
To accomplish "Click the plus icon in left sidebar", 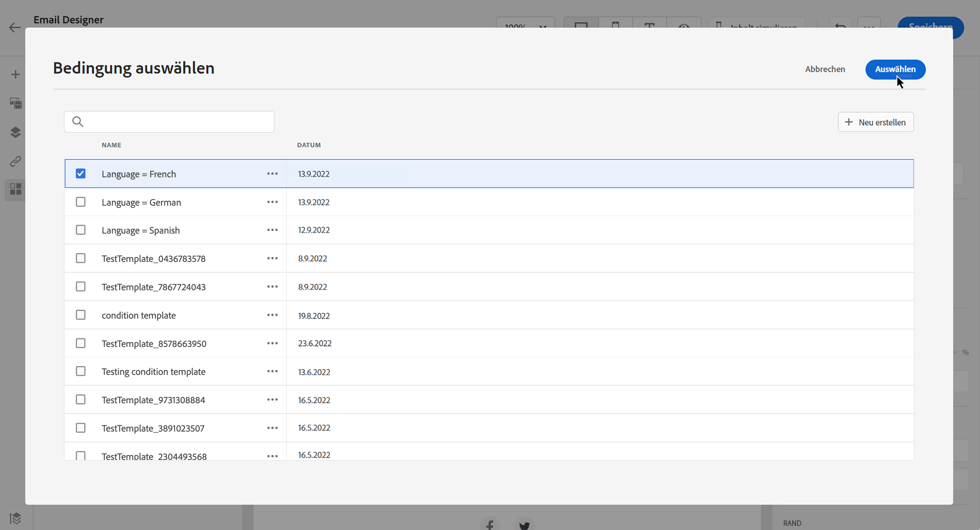I will [x=15, y=74].
